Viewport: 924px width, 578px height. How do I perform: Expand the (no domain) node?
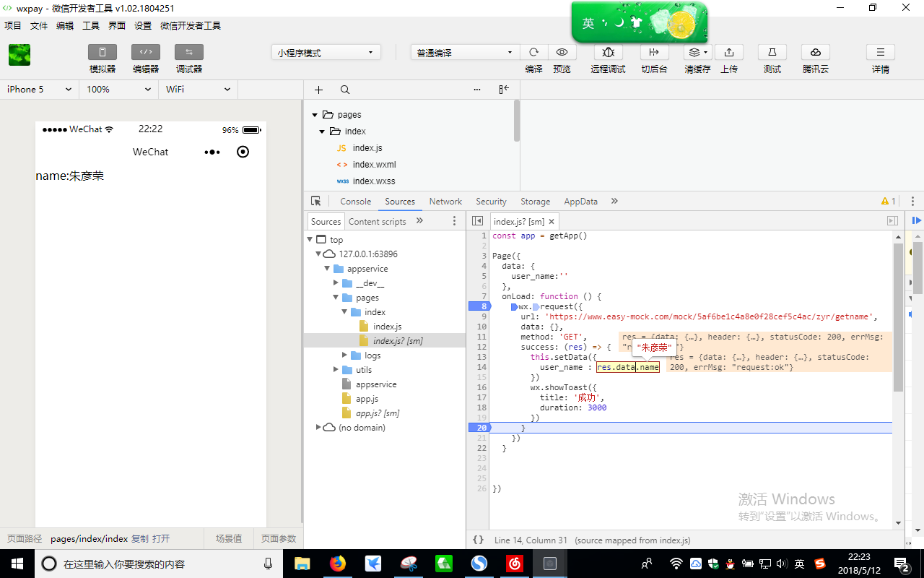pyautogui.click(x=319, y=428)
